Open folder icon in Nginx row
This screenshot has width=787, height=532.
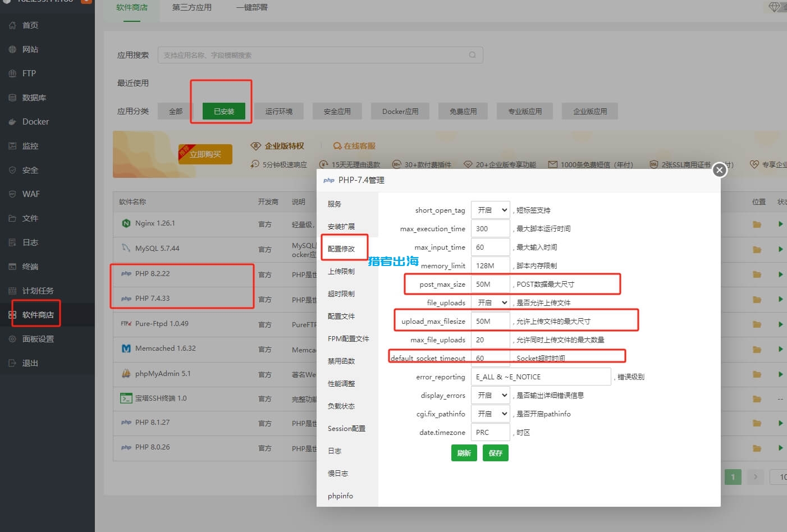pos(757,224)
